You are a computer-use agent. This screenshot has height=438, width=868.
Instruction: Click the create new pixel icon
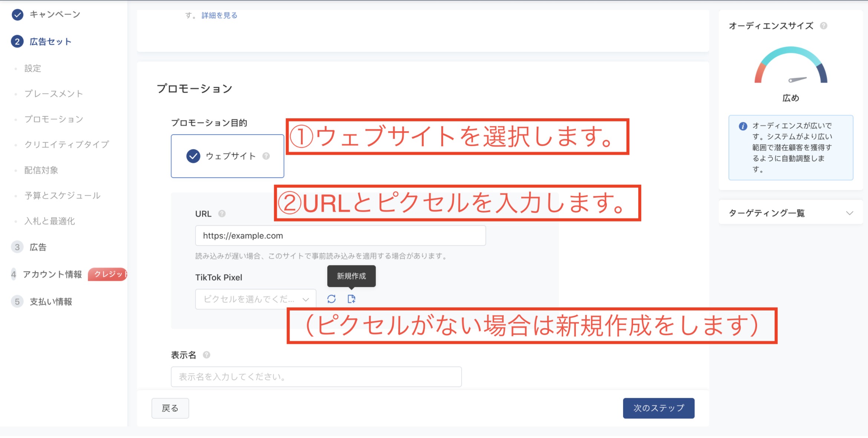click(x=352, y=299)
